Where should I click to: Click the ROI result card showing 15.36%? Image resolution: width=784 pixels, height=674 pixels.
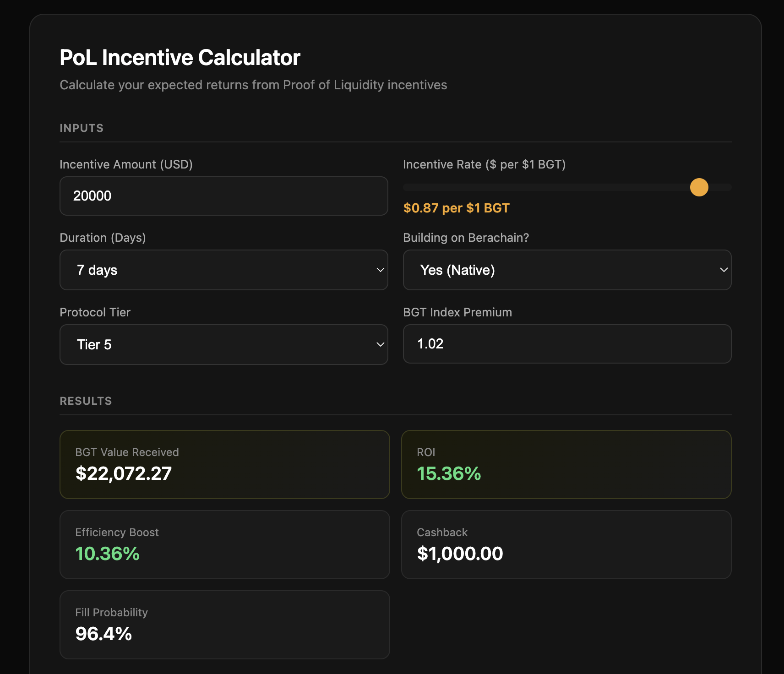[x=566, y=464]
